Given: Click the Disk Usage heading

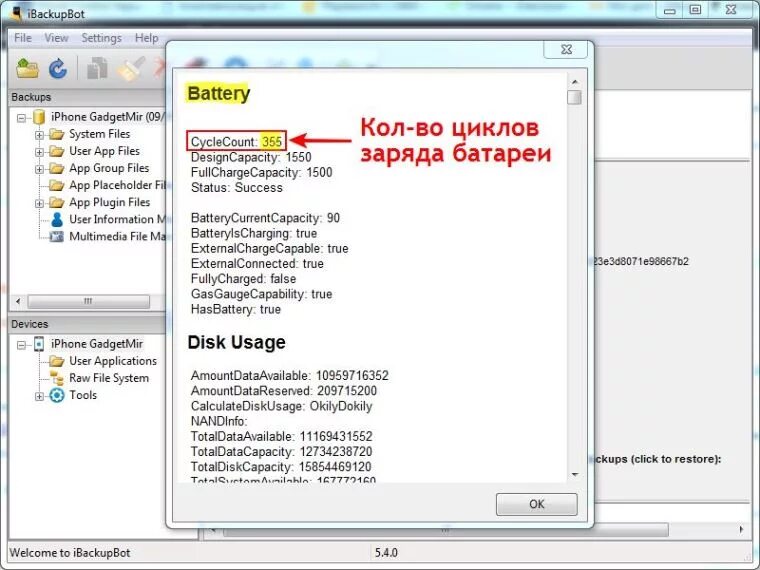Looking at the screenshot, I should pyautogui.click(x=237, y=343).
